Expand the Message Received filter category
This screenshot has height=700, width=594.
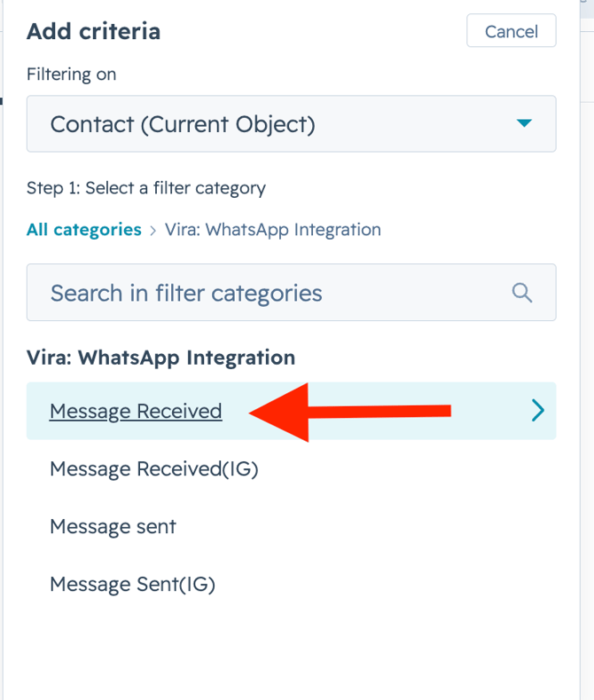tap(291, 411)
